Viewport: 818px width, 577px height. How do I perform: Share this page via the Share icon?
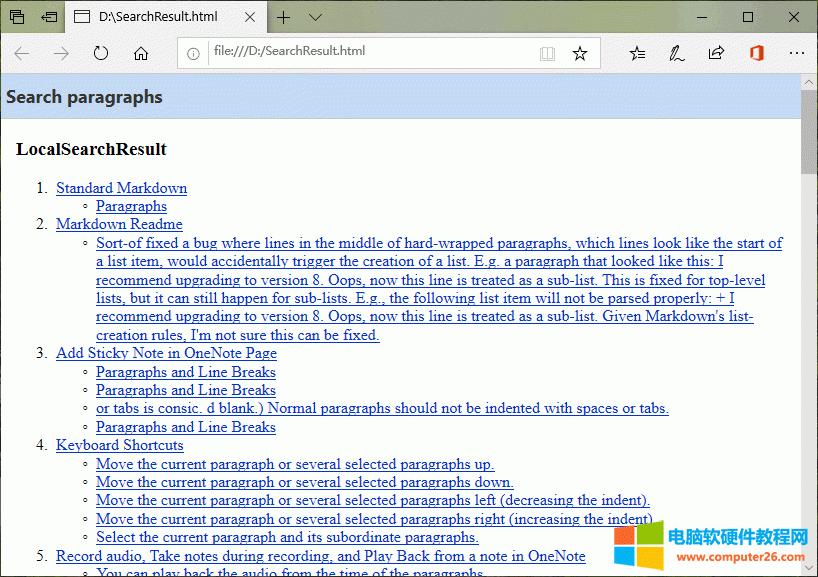tap(716, 53)
